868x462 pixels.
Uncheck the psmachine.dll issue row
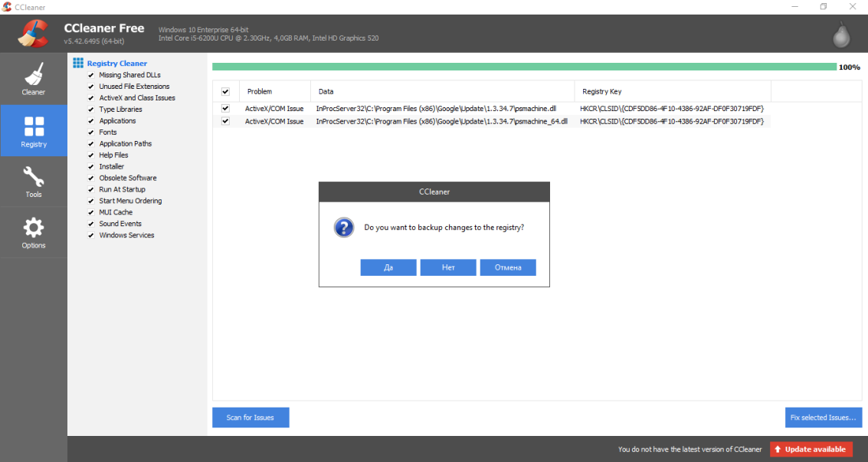[x=225, y=109]
